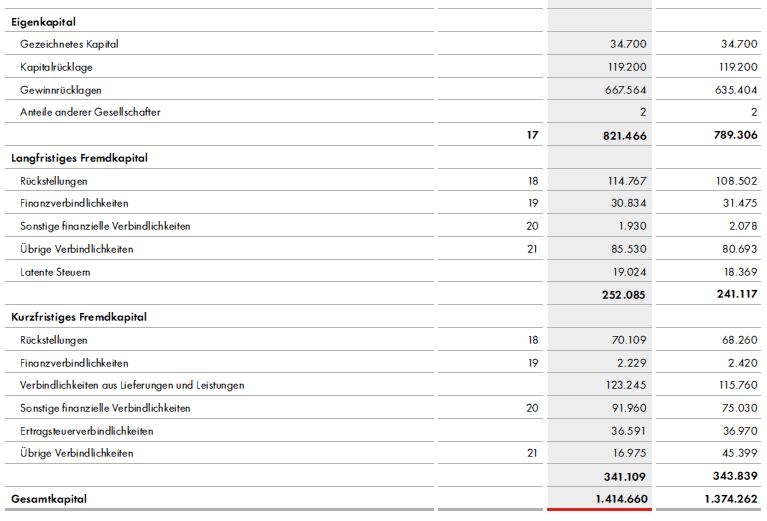This screenshot has height=521, width=767.
Task: Click the Gesamtkapital row label
Action: [x=48, y=498]
